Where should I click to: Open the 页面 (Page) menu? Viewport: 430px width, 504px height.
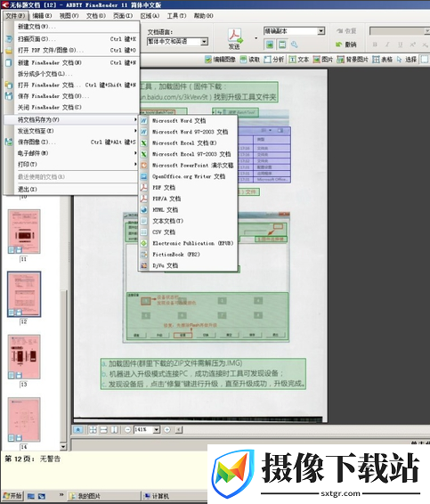point(123,15)
